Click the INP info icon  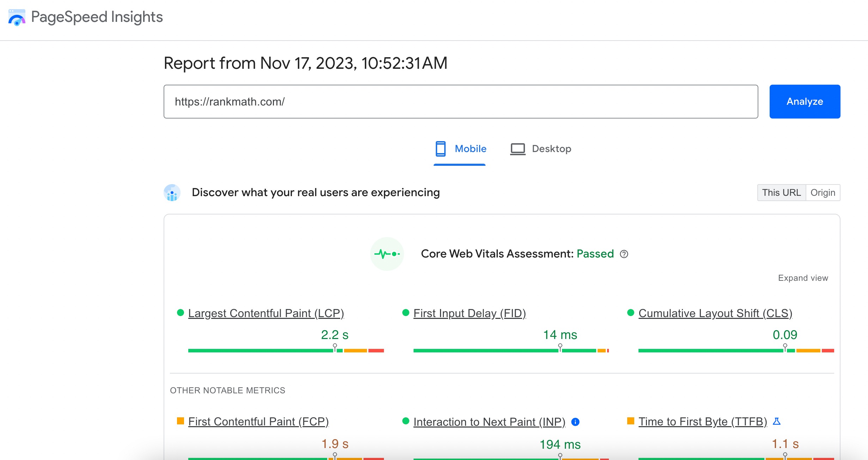(575, 422)
